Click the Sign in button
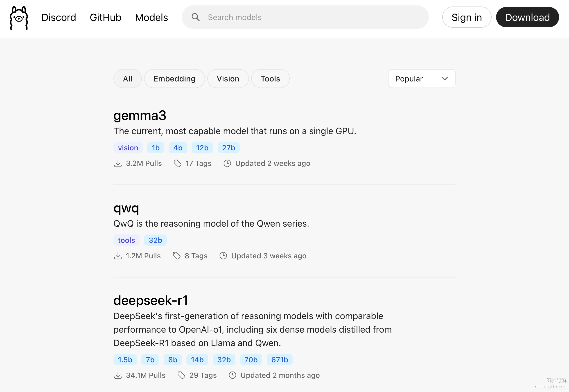 click(x=467, y=17)
